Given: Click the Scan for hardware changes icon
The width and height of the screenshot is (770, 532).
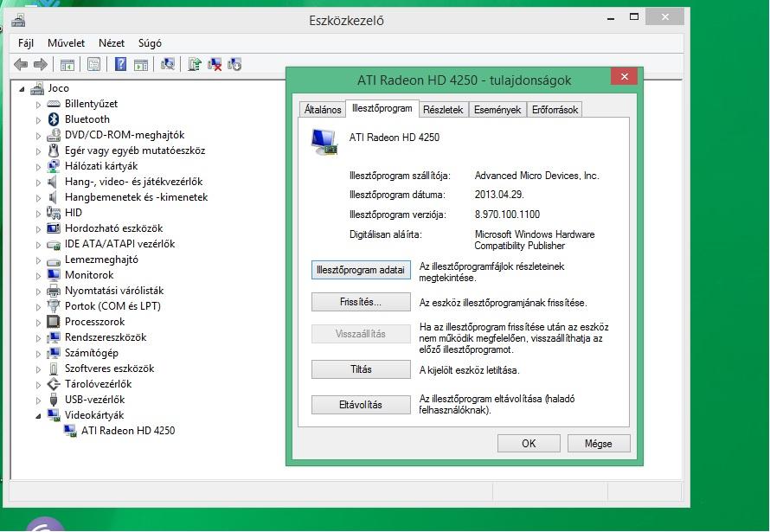Looking at the screenshot, I should pyautogui.click(x=168, y=64).
